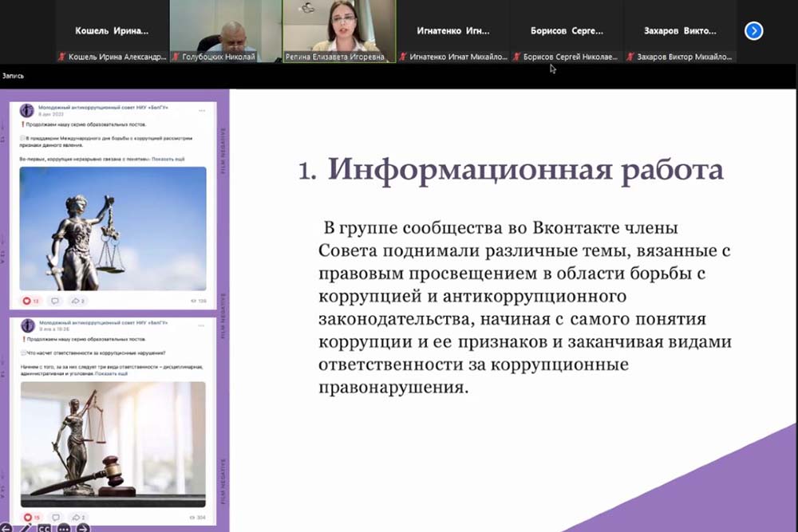Click muted mic icon for Игнатенко Игнат

(x=403, y=57)
